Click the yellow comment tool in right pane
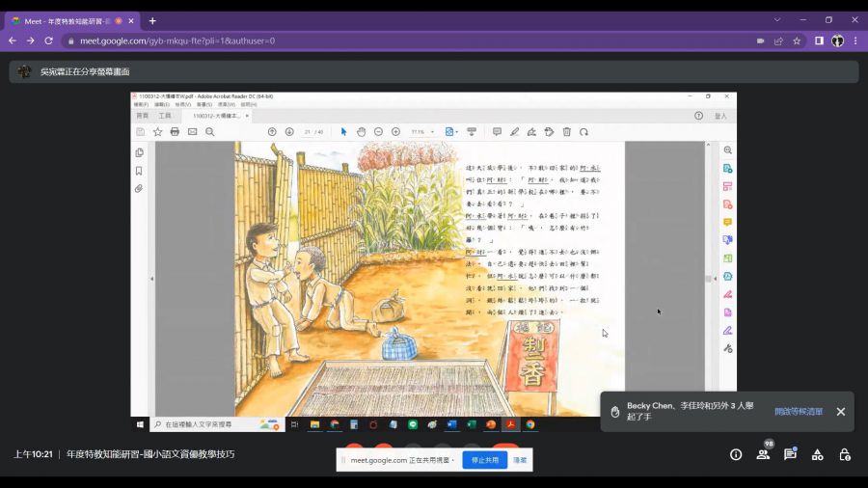 pyautogui.click(x=728, y=223)
